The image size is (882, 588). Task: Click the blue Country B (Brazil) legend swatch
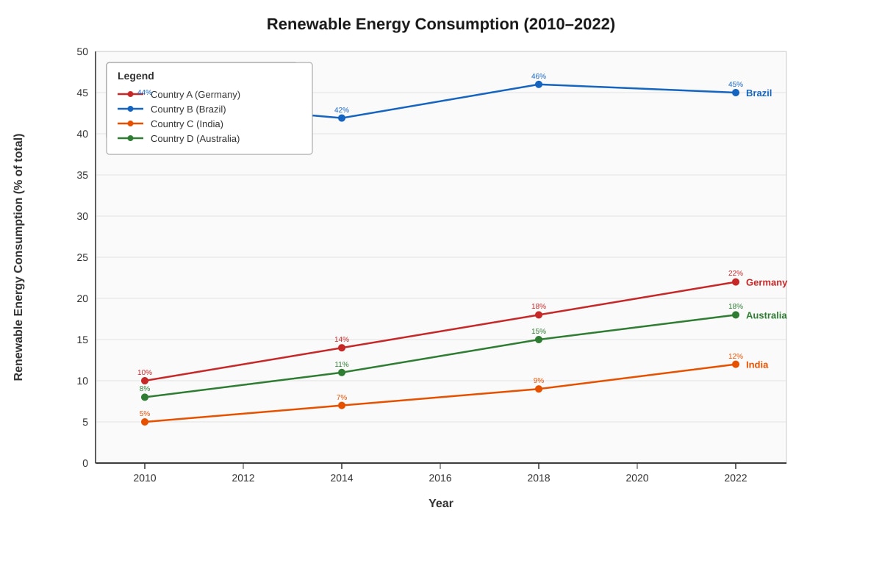tap(130, 109)
